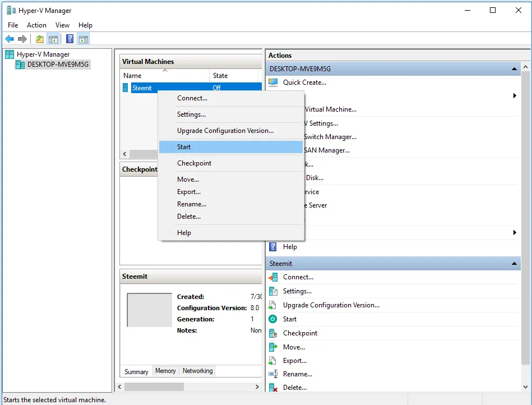Screen dimensions: 532x405
Task: Choose Delete... from the context menu
Action: point(231,217)
